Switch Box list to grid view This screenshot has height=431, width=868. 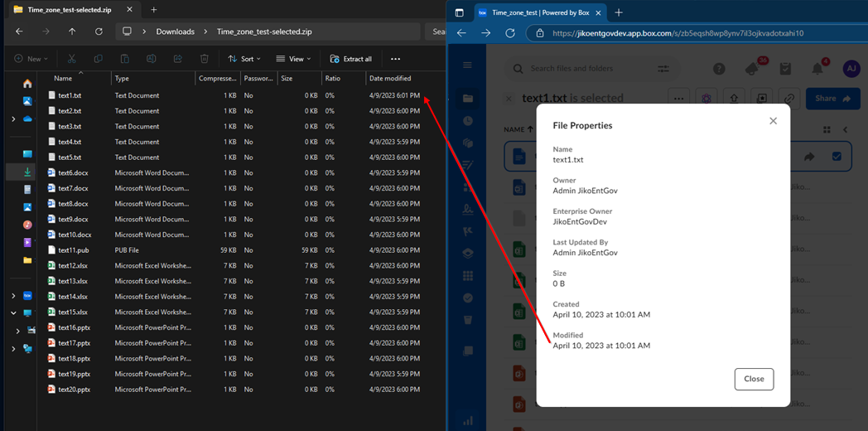click(x=827, y=129)
